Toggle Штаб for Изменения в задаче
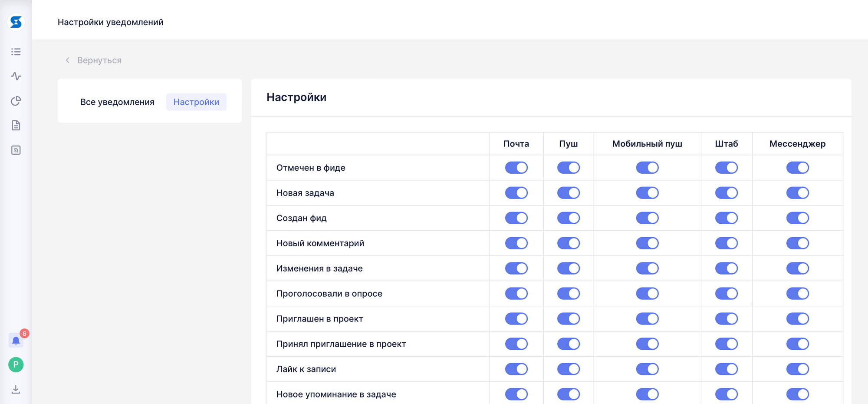 pyautogui.click(x=727, y=268)
